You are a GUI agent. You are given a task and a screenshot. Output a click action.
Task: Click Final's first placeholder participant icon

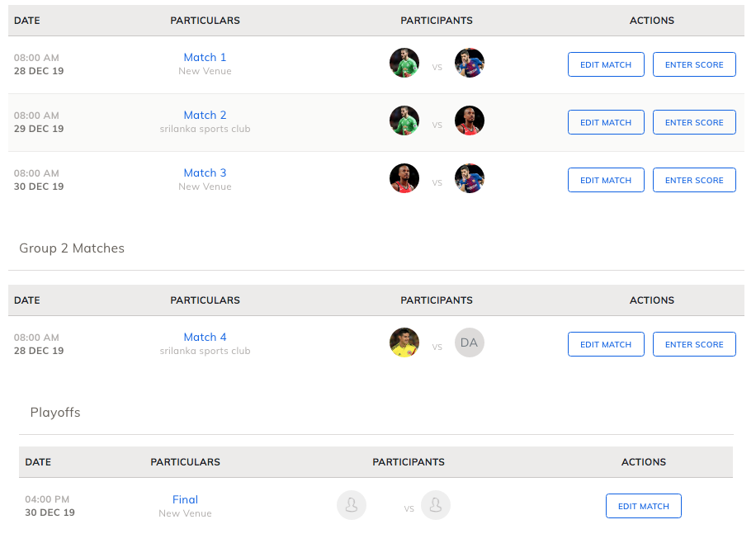coord(352,505)
